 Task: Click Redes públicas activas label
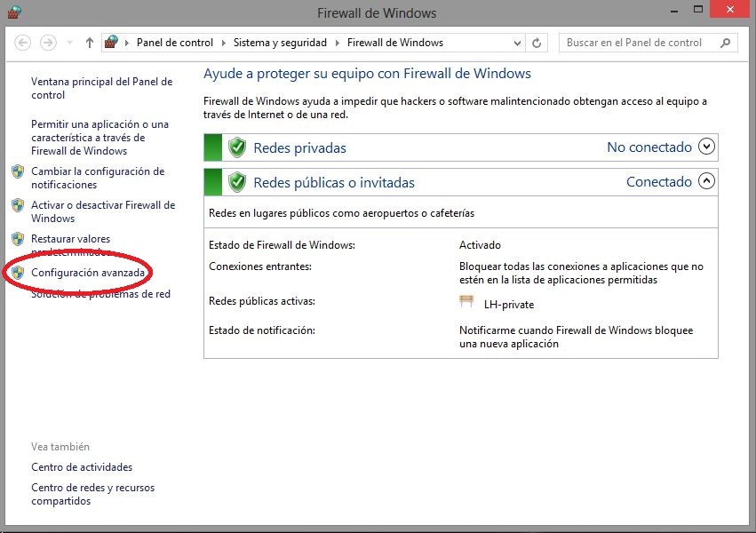262,301
